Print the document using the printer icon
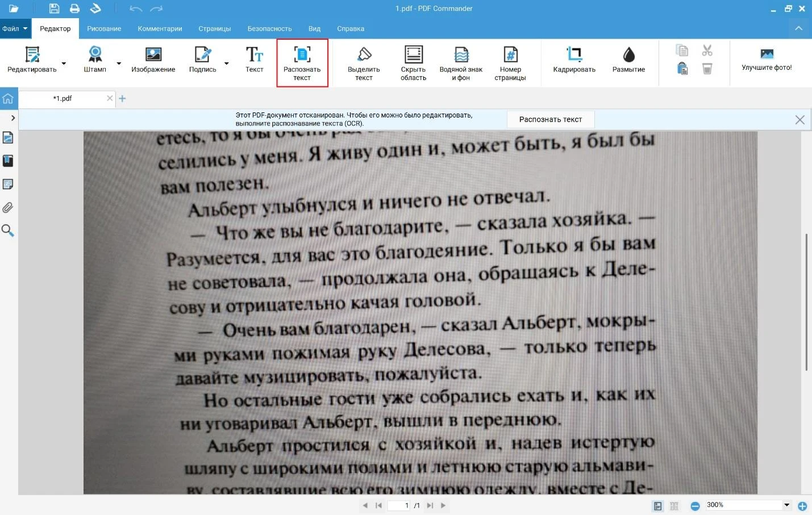 tap(74, 9)
